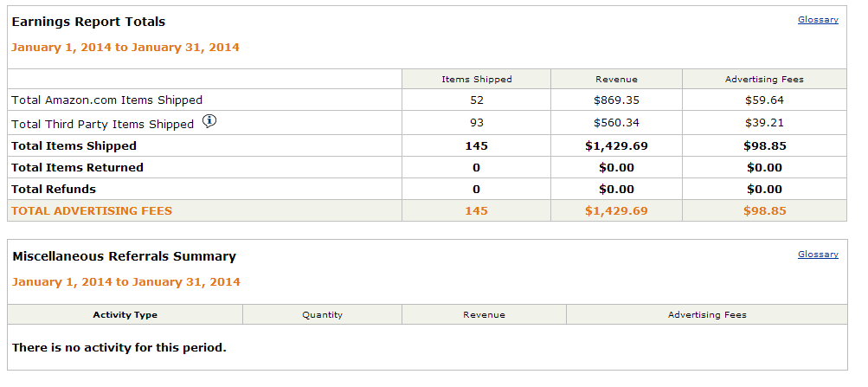Click the $869.35 revenue cell

(x=616, y=100)
